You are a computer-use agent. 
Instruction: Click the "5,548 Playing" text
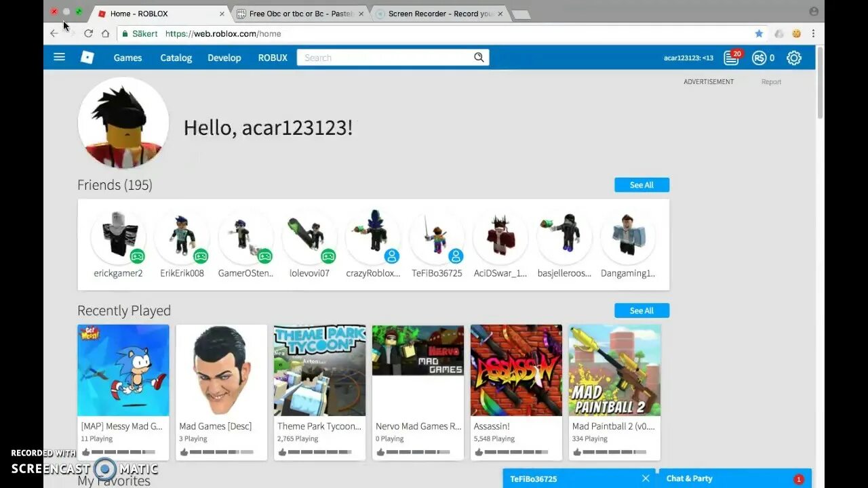point(494,439)
